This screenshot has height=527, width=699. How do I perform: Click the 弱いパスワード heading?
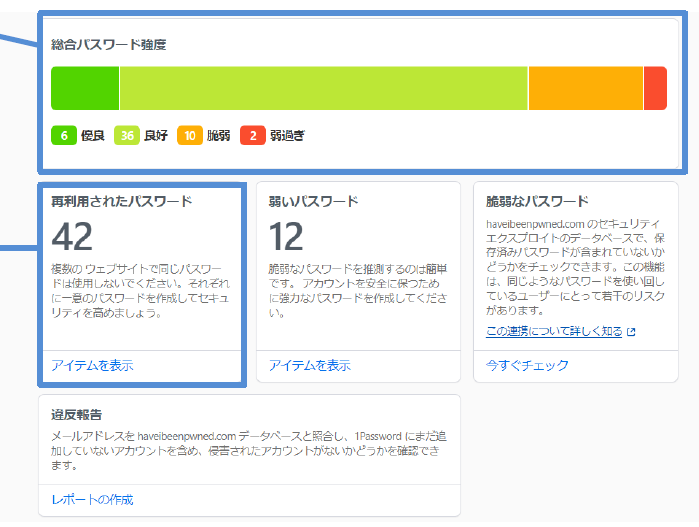click(313, 202)
